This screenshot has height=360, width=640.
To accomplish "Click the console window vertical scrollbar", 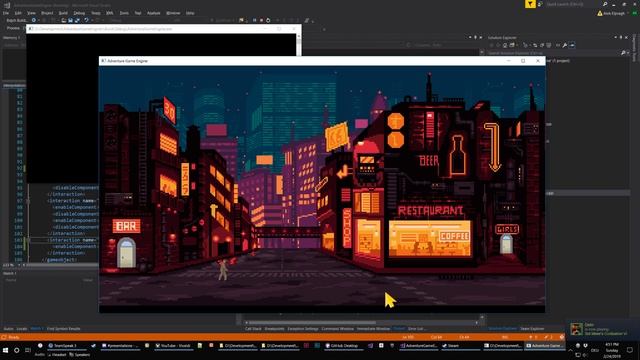I will pyautogui.click(x=299, y=45).
